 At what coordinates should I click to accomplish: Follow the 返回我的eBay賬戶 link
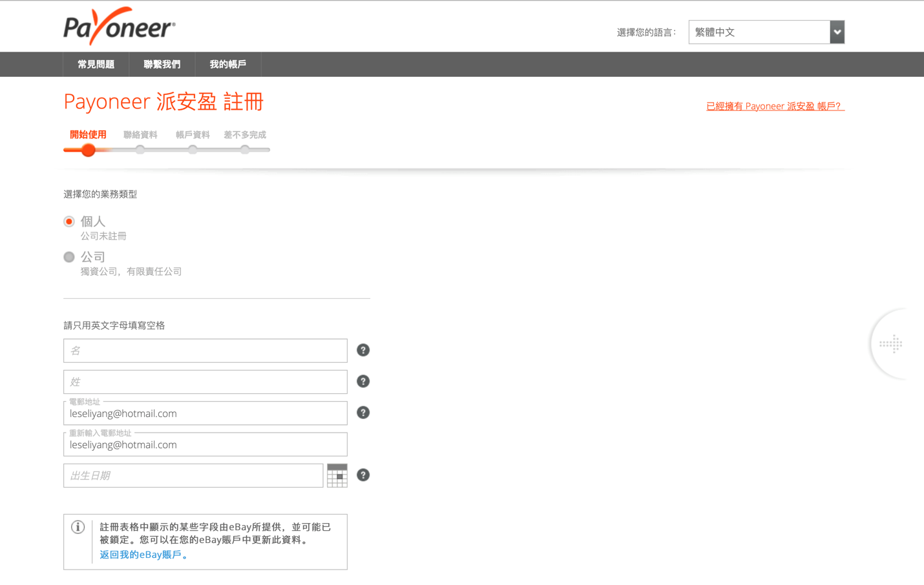144,555
